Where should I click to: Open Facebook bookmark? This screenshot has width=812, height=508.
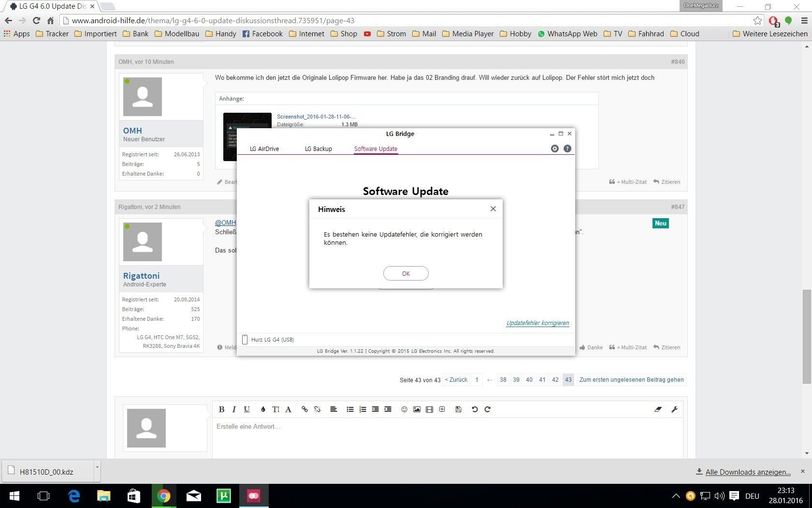click(x=262, y=34)
